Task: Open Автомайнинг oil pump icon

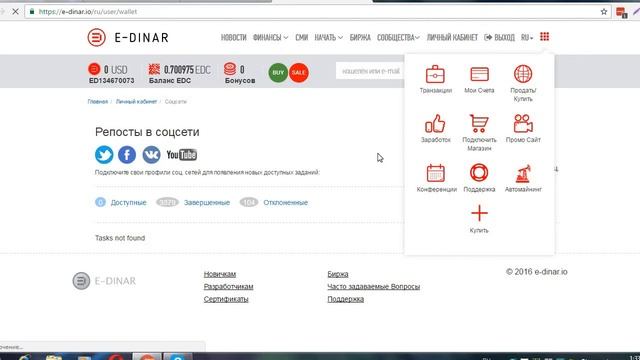Action: pyautogui.click(x=523, y=173)
